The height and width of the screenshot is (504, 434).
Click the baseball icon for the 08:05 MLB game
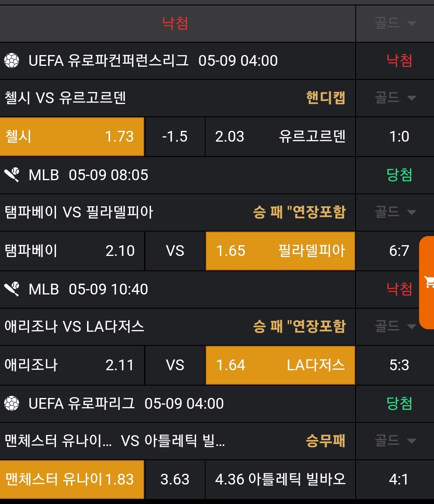coord(12,175)
